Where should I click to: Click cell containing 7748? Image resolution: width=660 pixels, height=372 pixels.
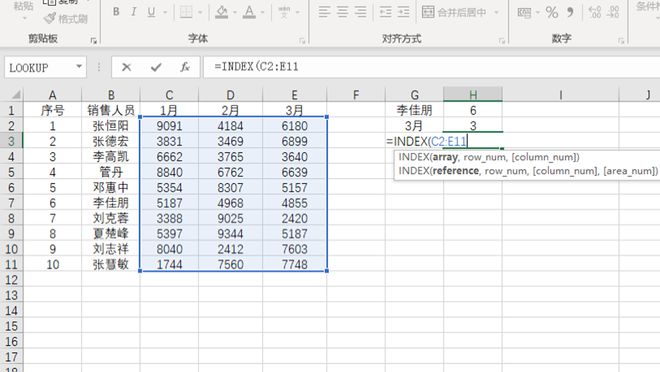click(294, 264)
